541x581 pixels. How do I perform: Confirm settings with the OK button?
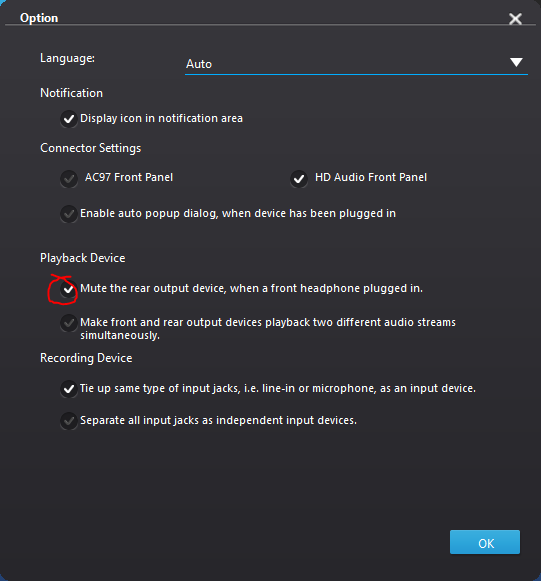coord(485,542)
